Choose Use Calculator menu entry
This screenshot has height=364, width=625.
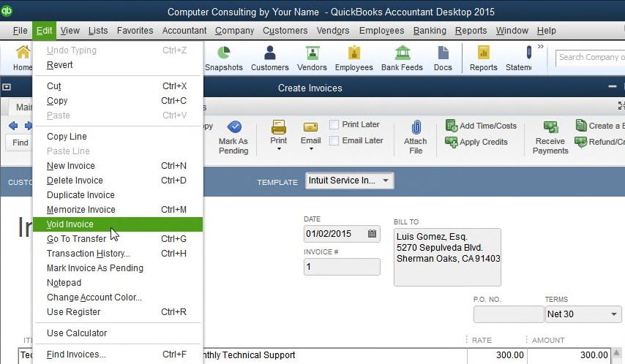tap(118, 333)
